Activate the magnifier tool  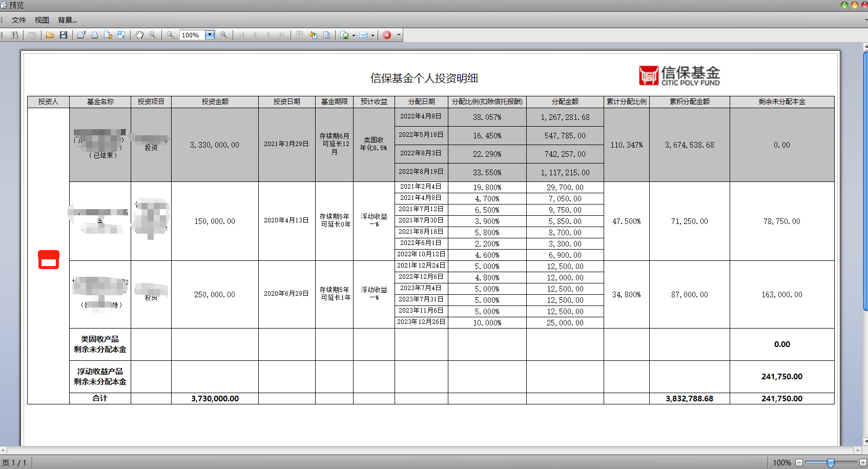(x=153, y=35)
